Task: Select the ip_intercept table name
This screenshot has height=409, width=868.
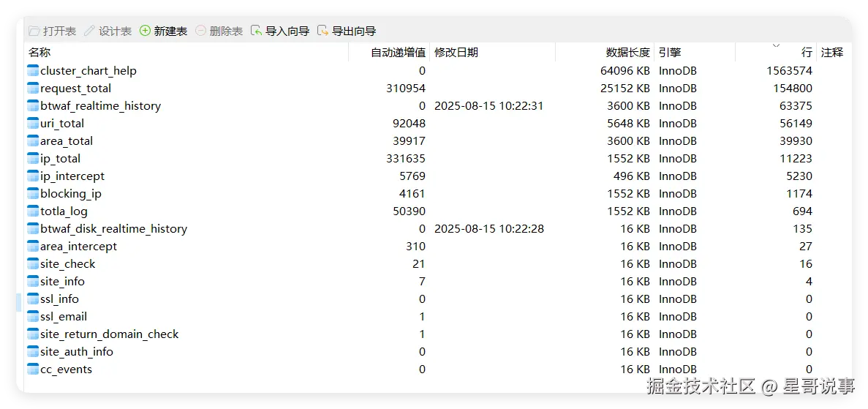Action: coord(72,176)
